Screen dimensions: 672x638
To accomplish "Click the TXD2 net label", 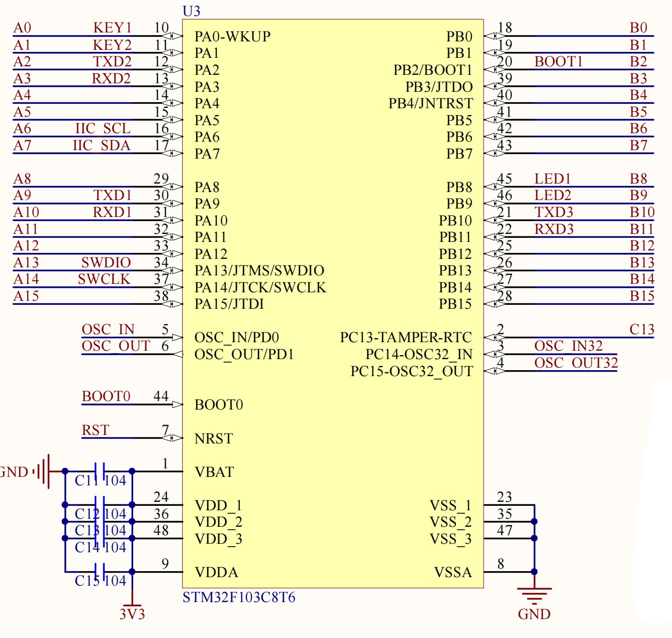I will [x=112, y=61].
